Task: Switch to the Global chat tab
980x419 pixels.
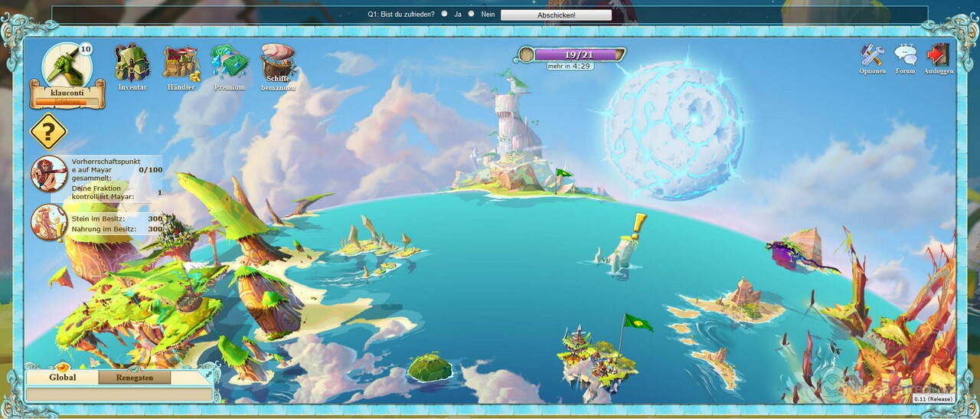Action: point(63,378)
